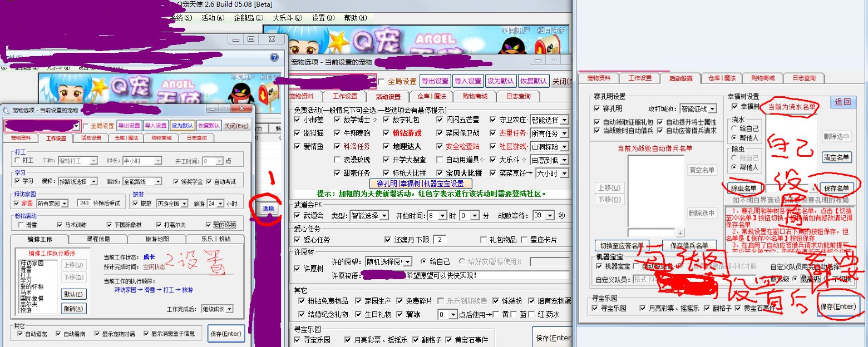Click the plus button left of 保存名单
Viewport: 868px width, 347px height.
tap(814, 190)
